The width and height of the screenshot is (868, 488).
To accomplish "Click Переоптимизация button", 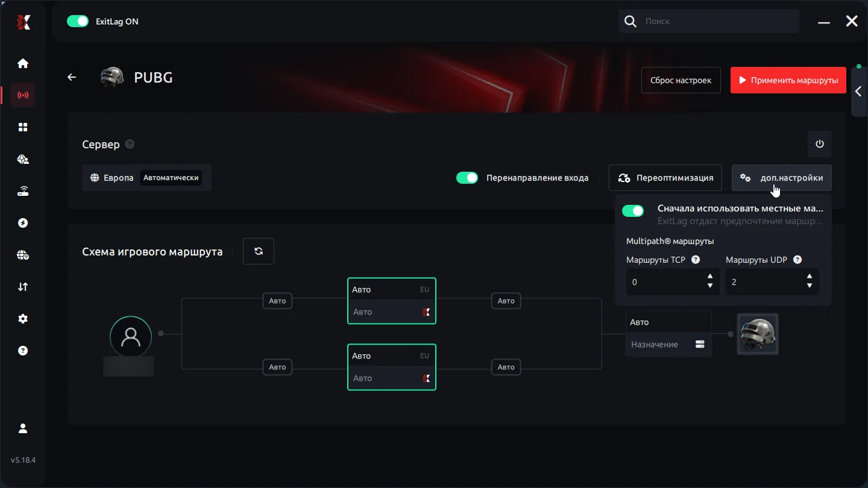I will pyautogui.click(x=665, y=178).
